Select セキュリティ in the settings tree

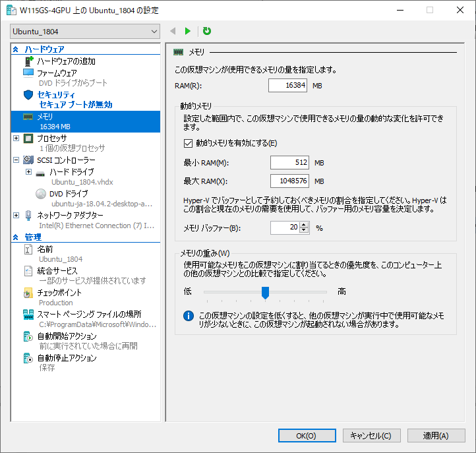click(56, 95)
